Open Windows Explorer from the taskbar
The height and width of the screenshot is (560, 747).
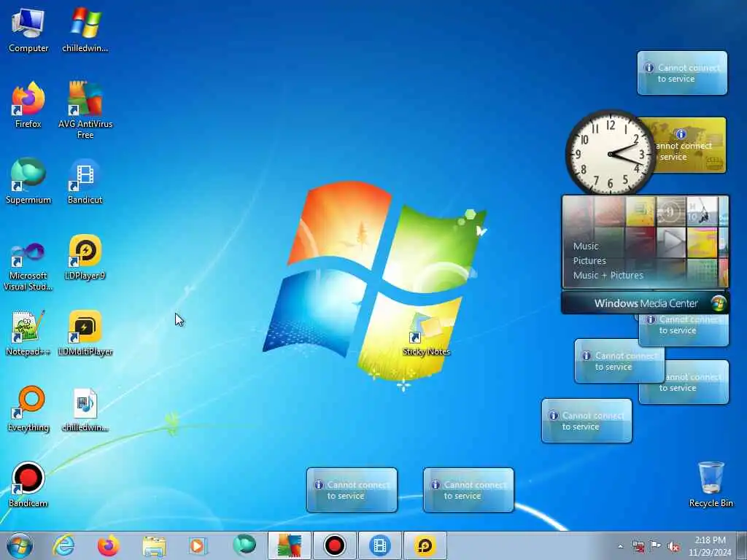point(154,545)
